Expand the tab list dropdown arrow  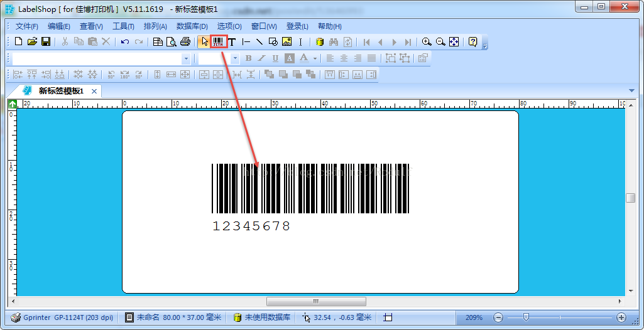coord(631,90)
